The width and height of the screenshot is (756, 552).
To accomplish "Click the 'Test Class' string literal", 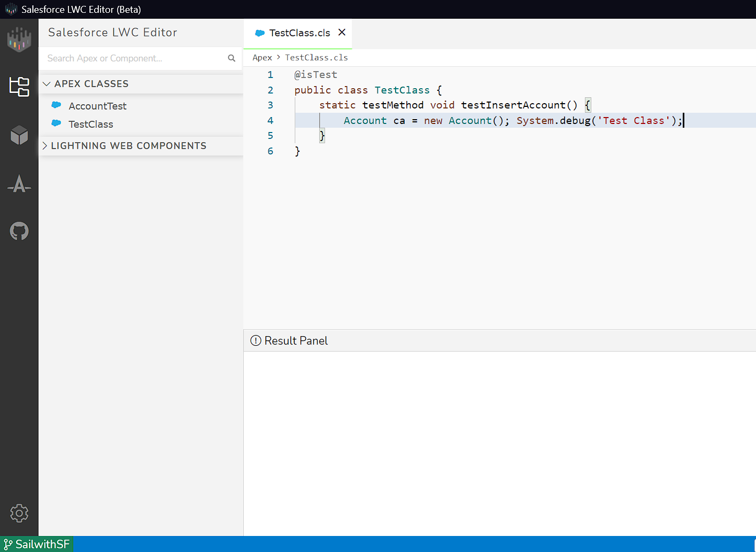I will click(634, 121).
